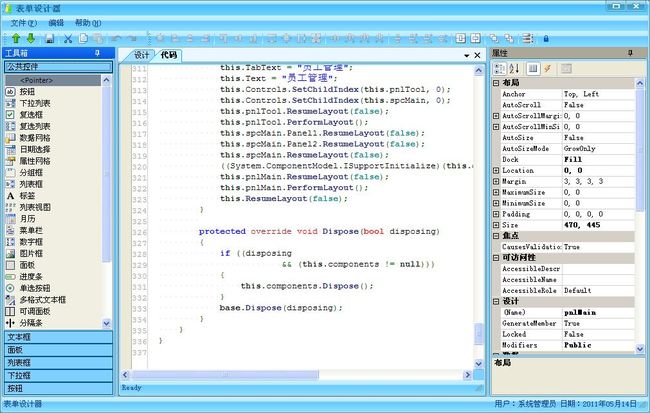Click the Undo arrow in the toolbar

[116, 39]
